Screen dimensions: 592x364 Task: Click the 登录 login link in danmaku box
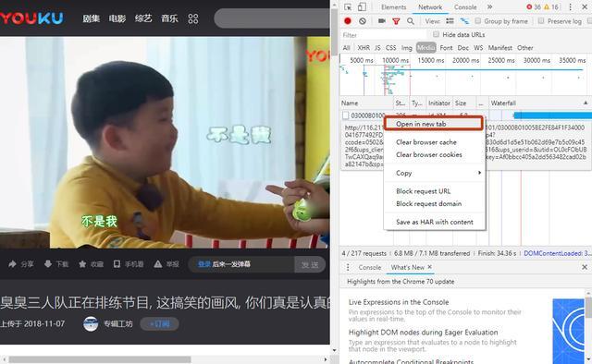(203, 264)
